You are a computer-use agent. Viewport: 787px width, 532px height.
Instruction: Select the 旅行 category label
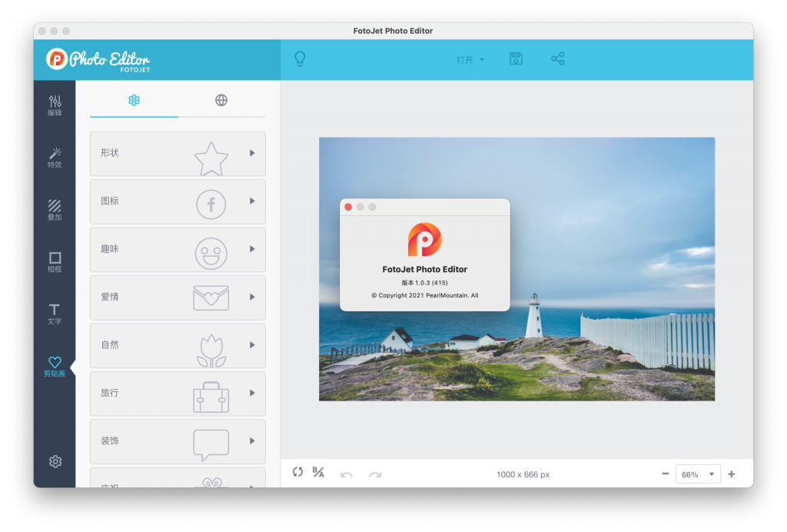109,393
